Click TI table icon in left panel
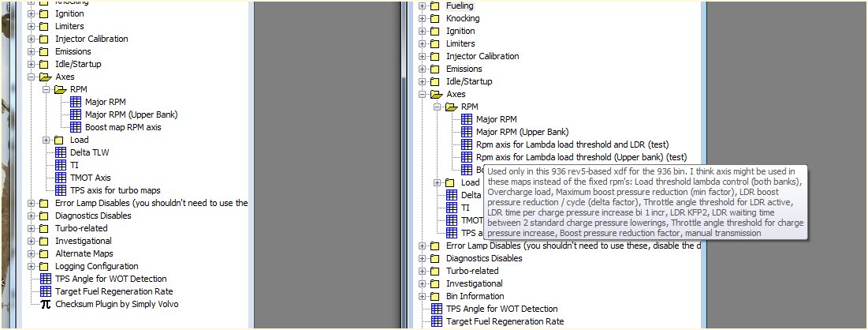Viewport: 868px width, 330px height. (61, 165)
